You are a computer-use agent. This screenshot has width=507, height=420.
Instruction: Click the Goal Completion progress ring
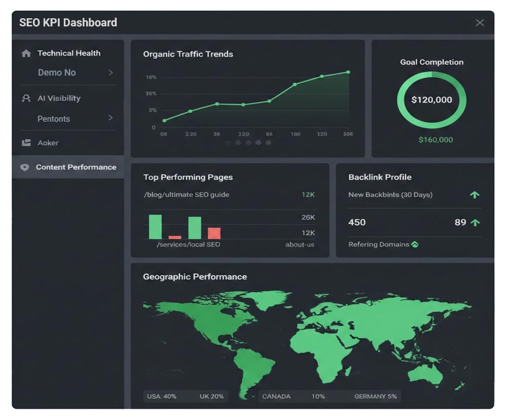point(431,99)
